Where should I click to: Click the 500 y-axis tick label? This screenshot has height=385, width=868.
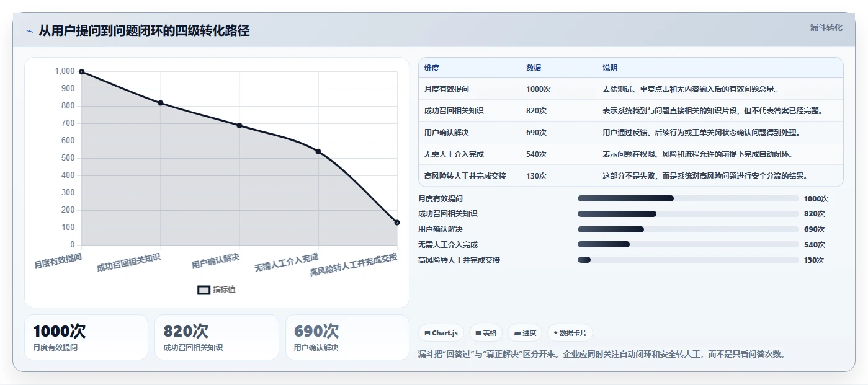point(68,158)
